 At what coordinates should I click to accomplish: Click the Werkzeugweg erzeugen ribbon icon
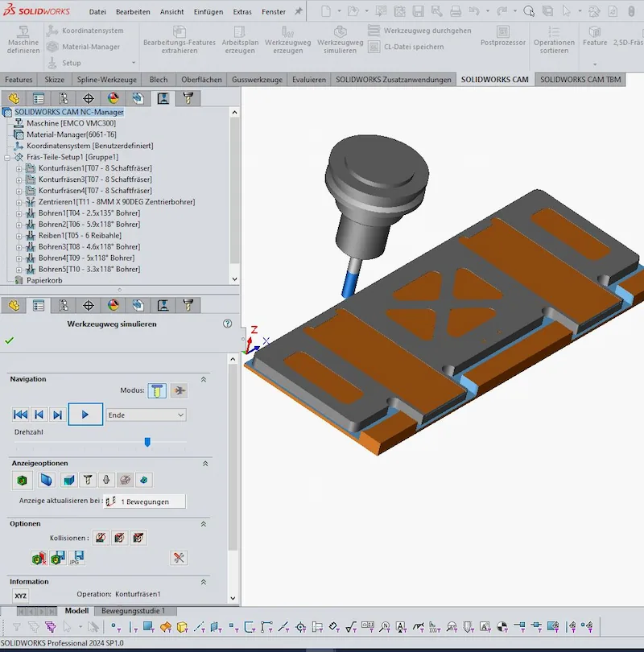[x=287, y=40]
